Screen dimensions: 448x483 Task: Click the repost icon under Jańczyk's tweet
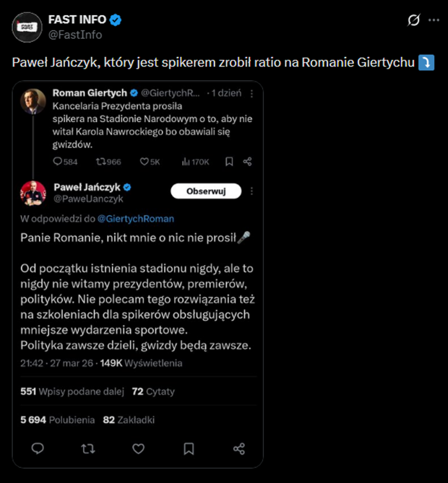coord(87,449)
